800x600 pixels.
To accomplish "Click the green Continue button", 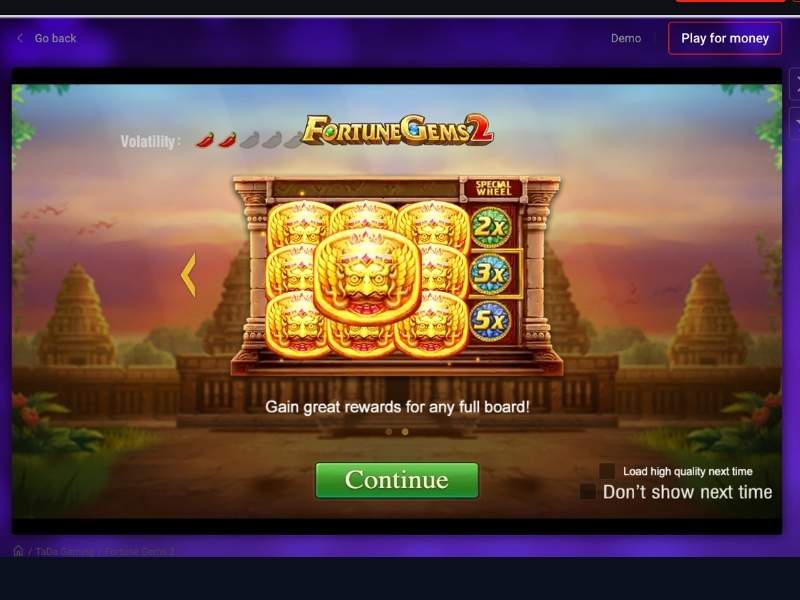I will 397,480.
